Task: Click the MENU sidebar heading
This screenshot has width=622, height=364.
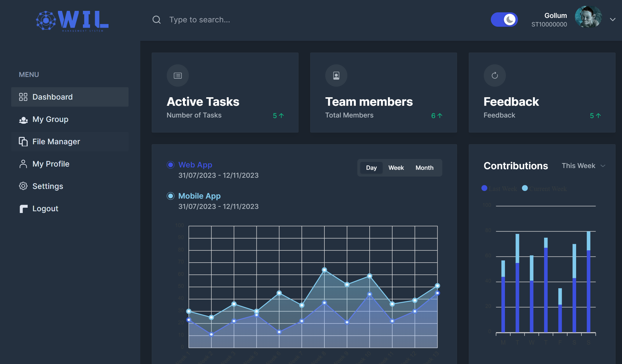Action: click(x=29, y=75)
